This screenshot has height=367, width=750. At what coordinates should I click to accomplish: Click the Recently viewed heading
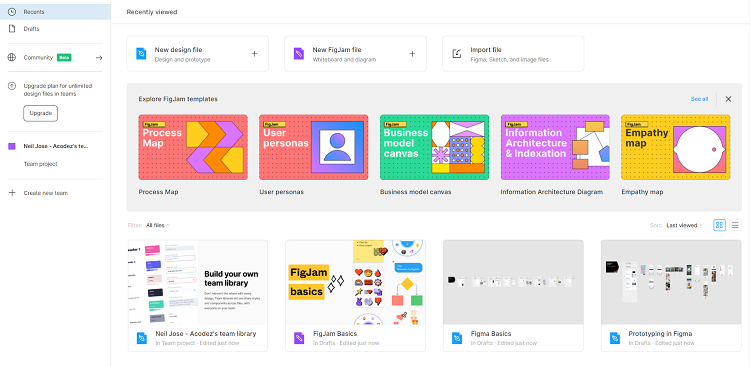tap(152, 12)
